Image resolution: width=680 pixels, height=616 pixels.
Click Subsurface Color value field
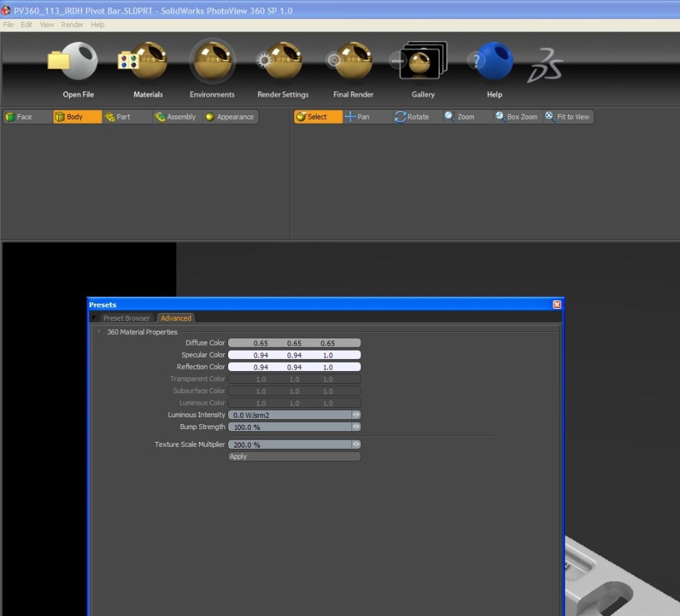coord(294,391)
